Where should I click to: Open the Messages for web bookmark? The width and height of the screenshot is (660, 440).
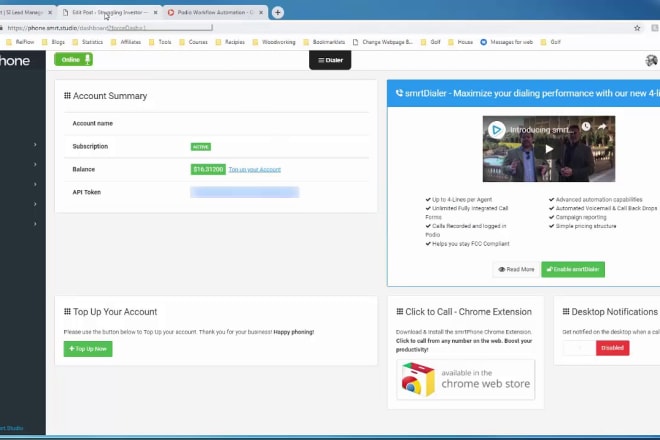507,42
